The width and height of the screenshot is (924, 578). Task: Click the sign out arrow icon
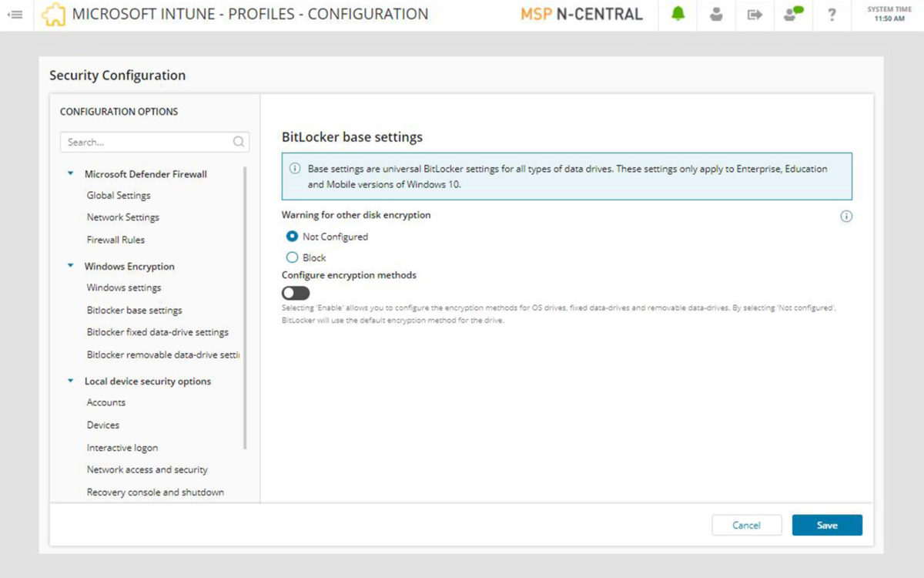tap(755, 15)
